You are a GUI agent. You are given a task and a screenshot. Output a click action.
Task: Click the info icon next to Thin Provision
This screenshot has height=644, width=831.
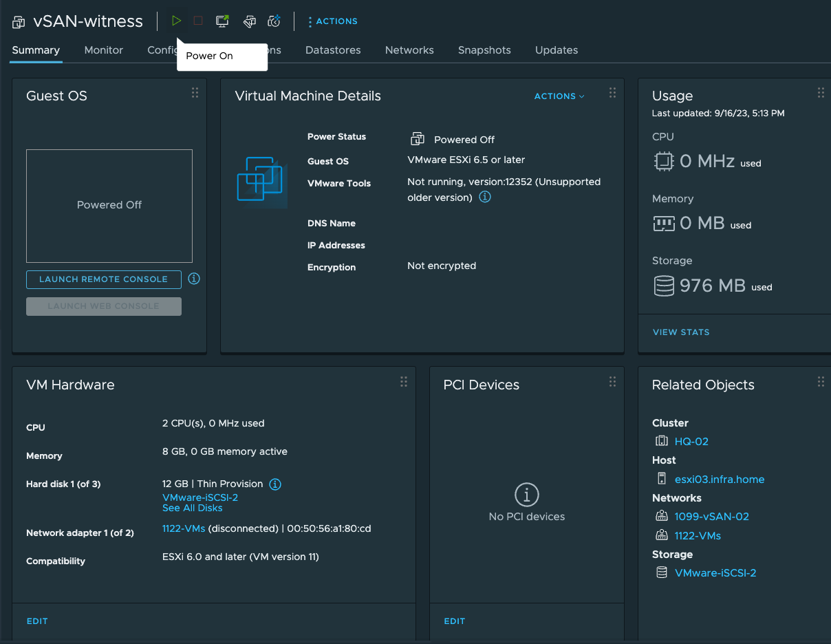[x=274, y=484]
